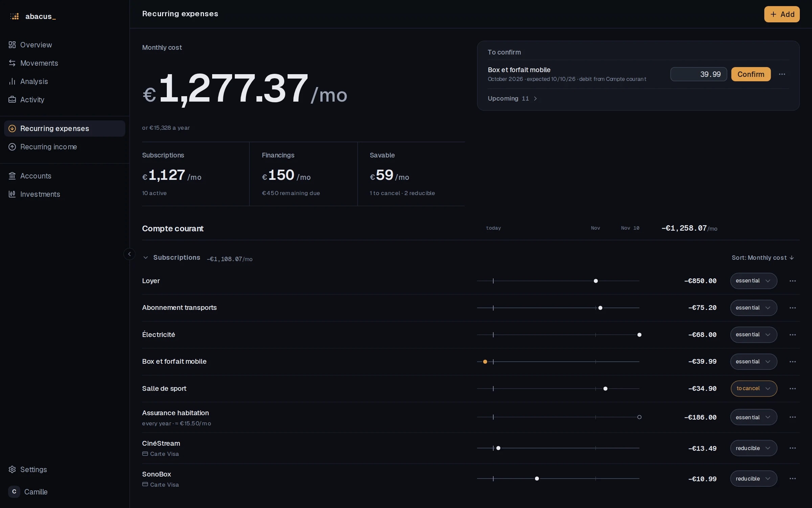Open Assurance habitation's essential dropdown
This screenshot has width=812, height=508.
coord(753,417)
